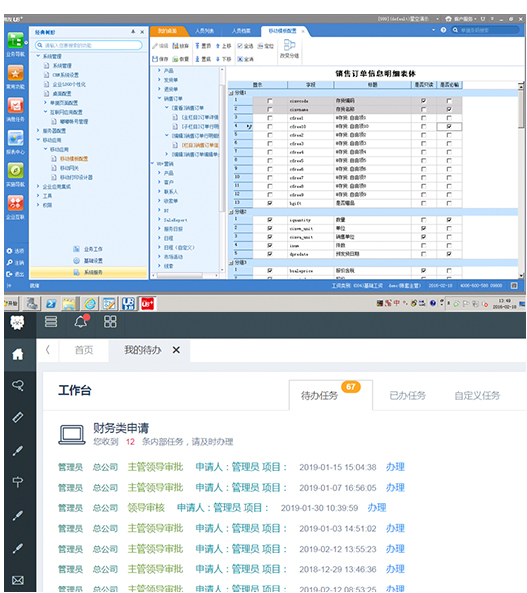Click the 退出 exit icon
This screenshot has height=593, width=527.
click(9, 274)
